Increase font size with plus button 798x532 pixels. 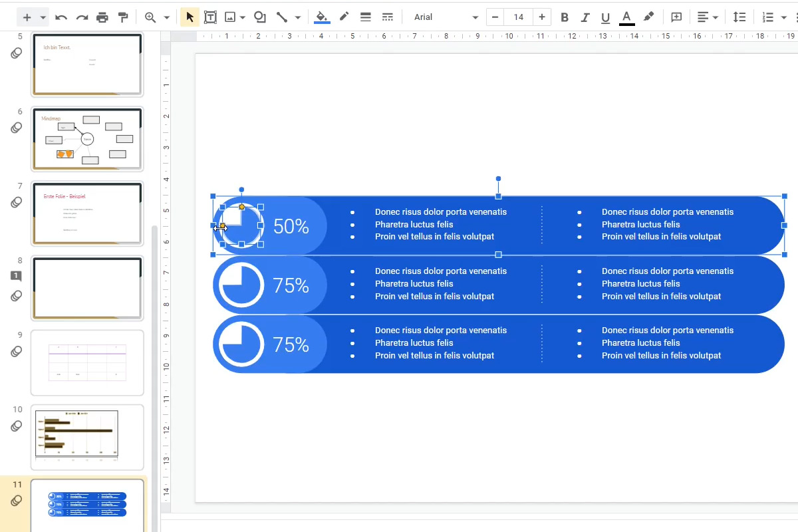542,17
